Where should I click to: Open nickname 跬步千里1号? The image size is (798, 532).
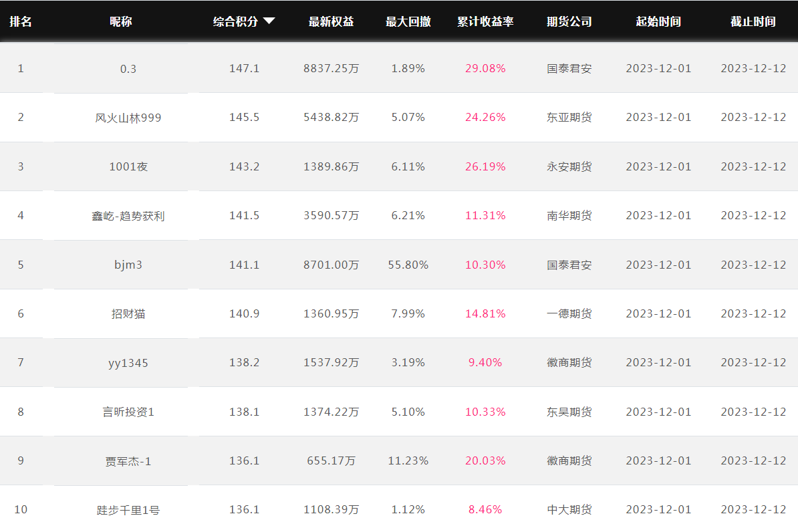[x=128, y=510]
